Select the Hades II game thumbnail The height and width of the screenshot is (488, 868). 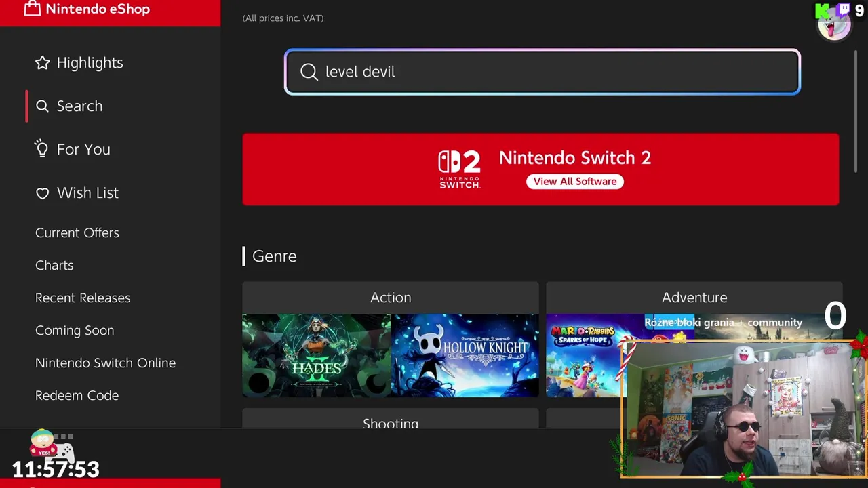[316, 355]
